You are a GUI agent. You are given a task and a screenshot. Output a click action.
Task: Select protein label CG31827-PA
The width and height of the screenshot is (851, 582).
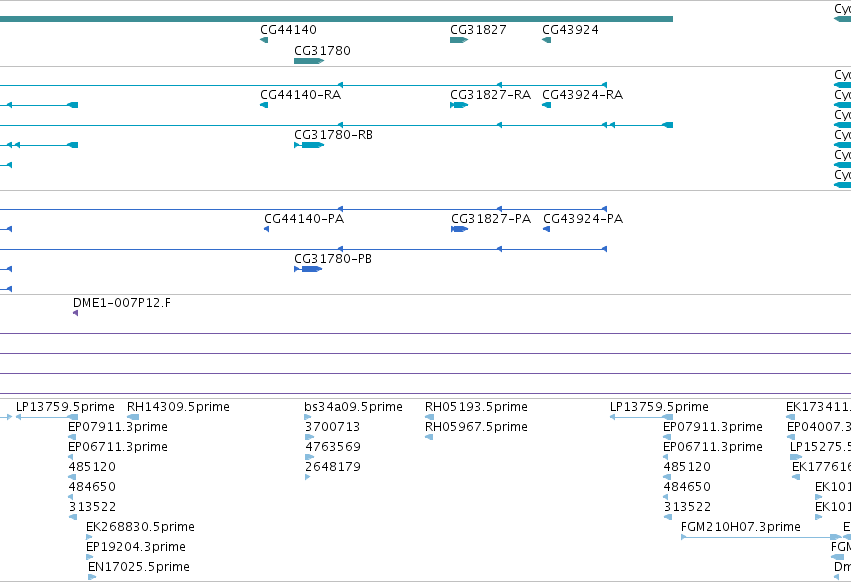pyautogui.click(x=491, y=219)
